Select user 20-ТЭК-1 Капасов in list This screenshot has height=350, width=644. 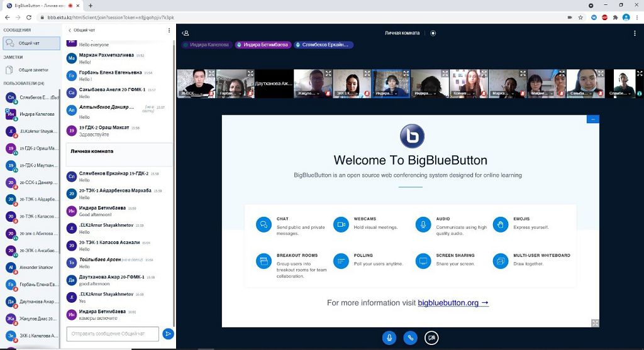point(31,216)
